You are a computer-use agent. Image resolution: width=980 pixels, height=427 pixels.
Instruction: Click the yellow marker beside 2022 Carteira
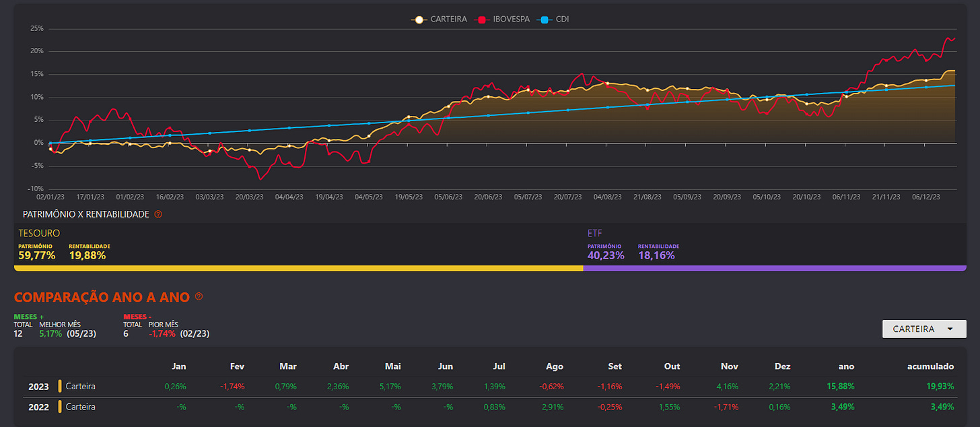pos(60,407)
